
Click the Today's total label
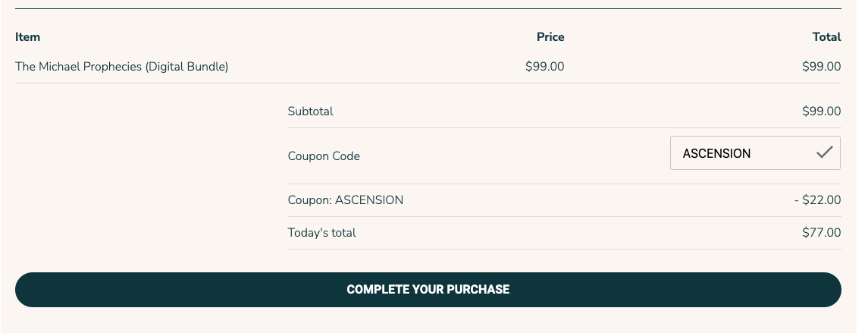tap(322, 233)
